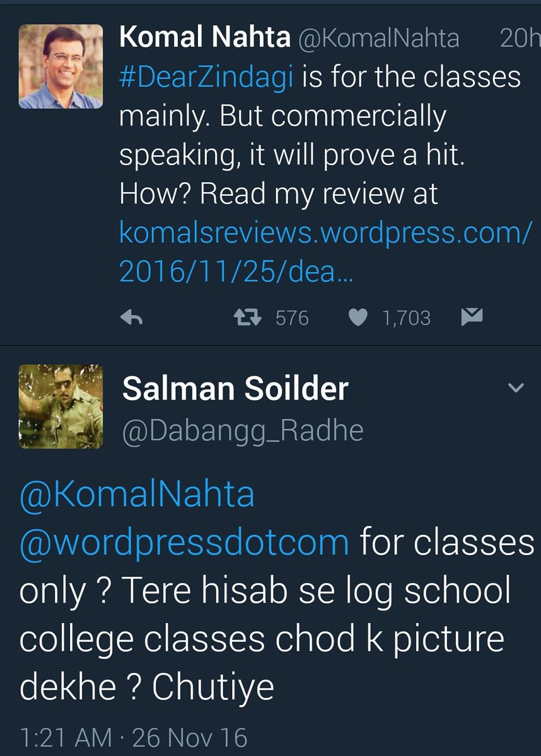Tap the @KomalNahta handle beside the name
Viewport: 541px width, 756px height.
click(379, 39)
